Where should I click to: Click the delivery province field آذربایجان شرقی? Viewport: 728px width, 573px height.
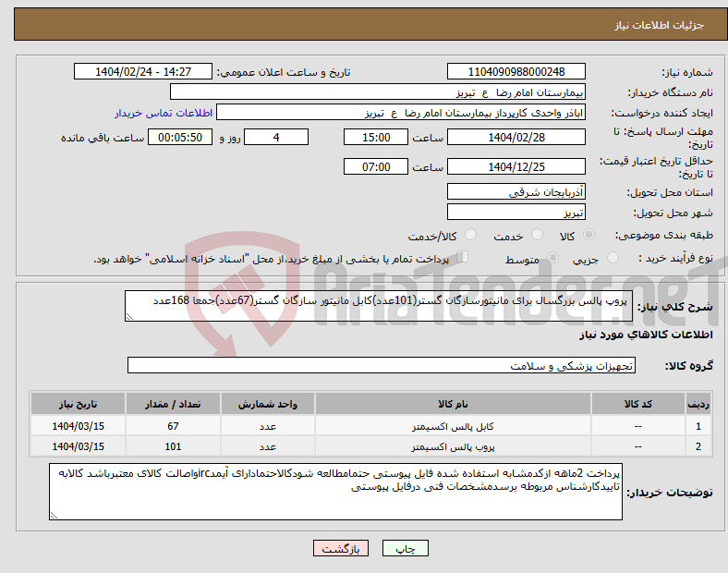(516, 191)
